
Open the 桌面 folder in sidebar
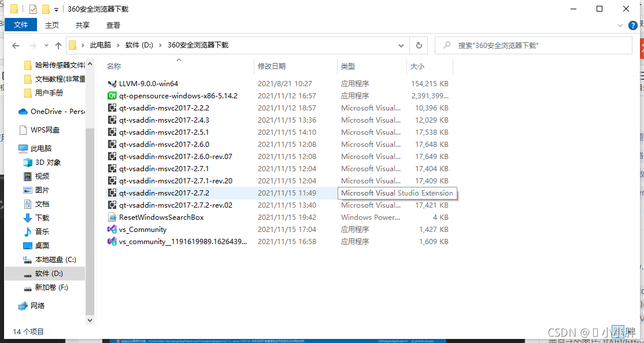[x=36, y=246]
